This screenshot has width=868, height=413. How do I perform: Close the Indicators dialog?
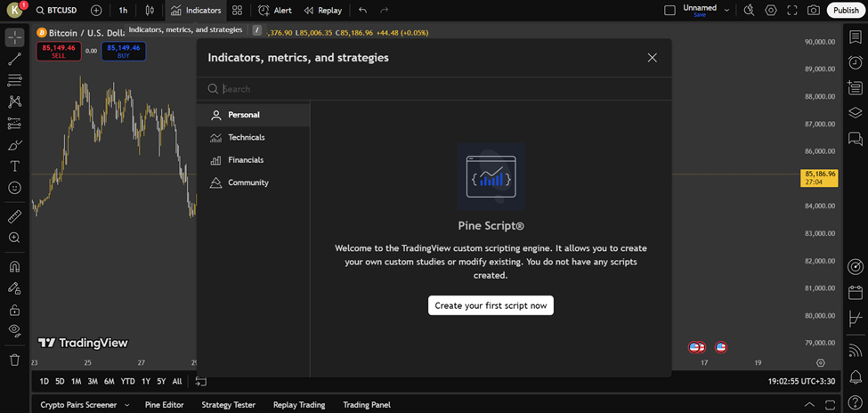pos(652,58)
